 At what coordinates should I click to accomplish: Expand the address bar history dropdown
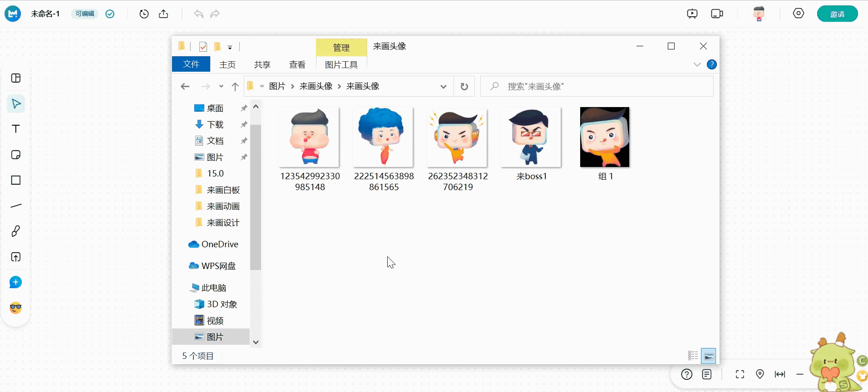coord(444,86)
